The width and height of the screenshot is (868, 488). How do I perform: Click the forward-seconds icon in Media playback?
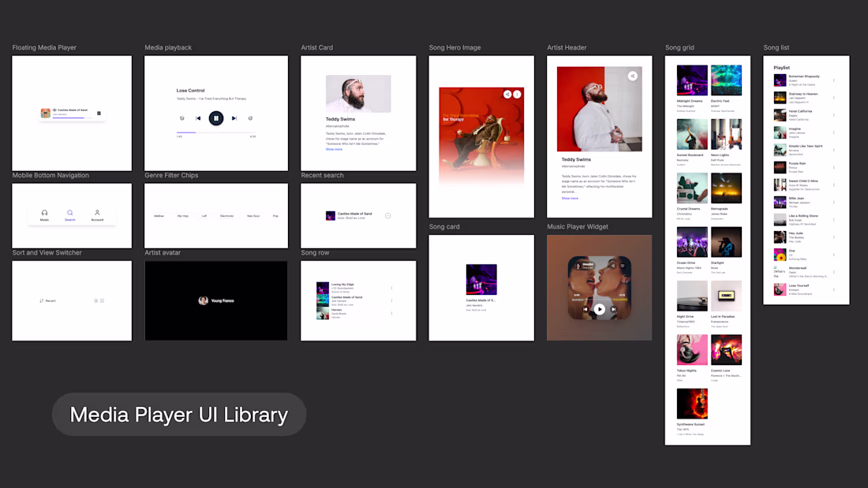(250, 117)
